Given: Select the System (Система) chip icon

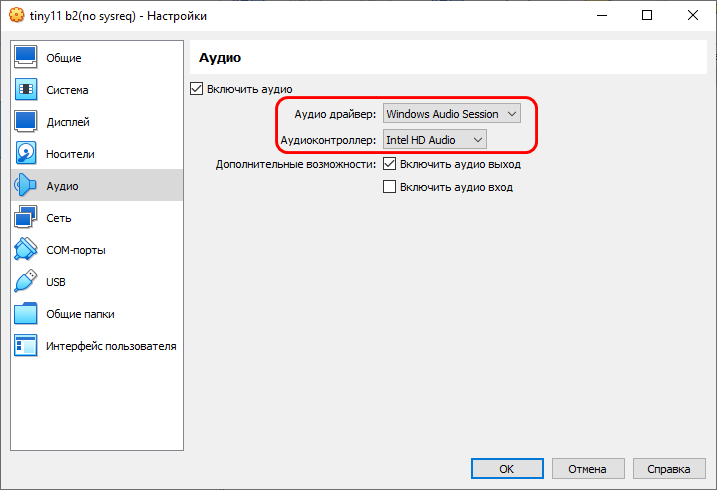Looking at the screenshot, I should click(26, 90).
